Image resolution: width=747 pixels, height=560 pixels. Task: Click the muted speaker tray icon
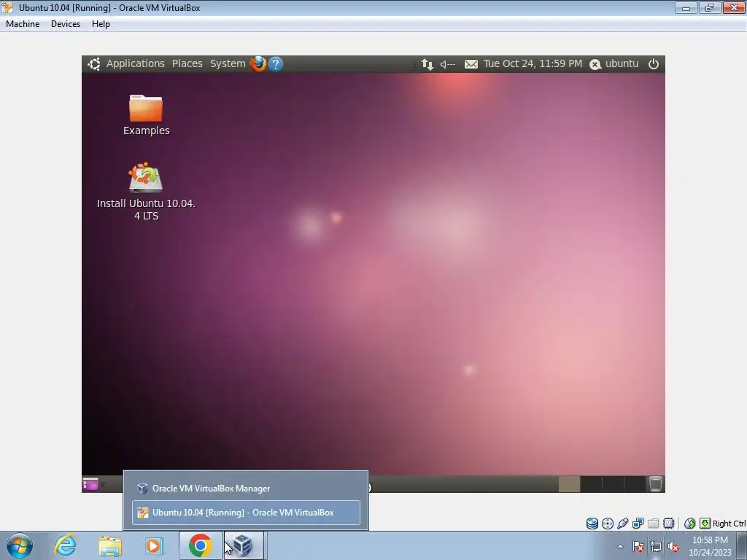tap(673, 547)
